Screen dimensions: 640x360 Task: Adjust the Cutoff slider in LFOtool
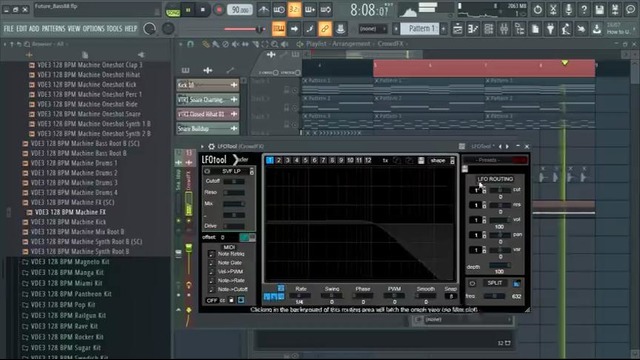[x=234, y=181]
